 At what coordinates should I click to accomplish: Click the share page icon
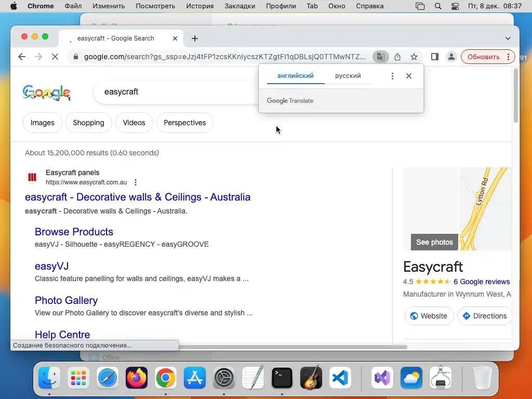pos(397,57)
